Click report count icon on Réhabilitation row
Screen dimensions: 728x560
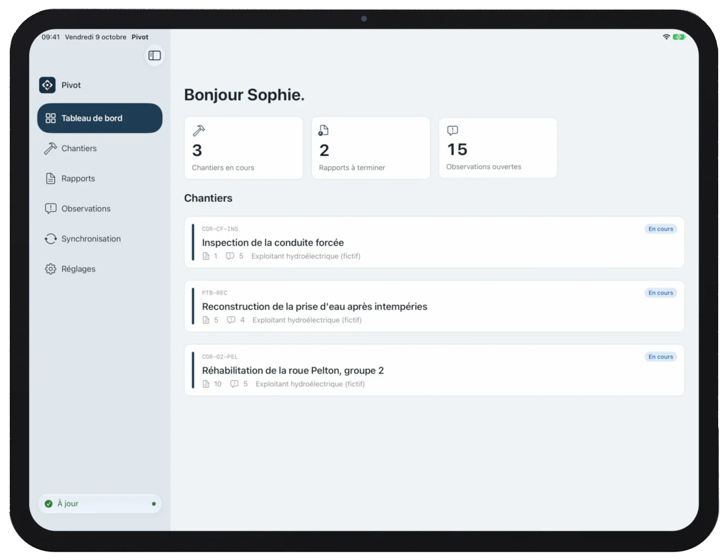(206, 385)
